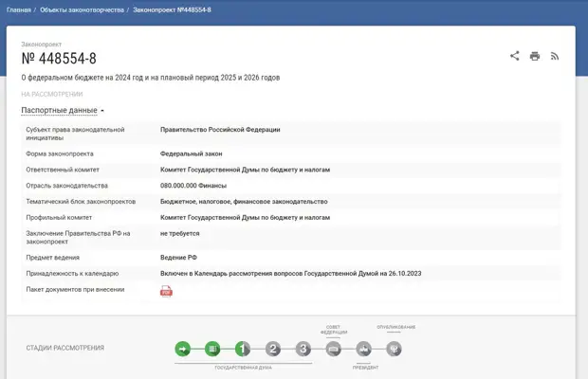588x379 pixels.
Task: Click Законопроект №448554-8 breadcrumb
Action: (x=172, y=9)
